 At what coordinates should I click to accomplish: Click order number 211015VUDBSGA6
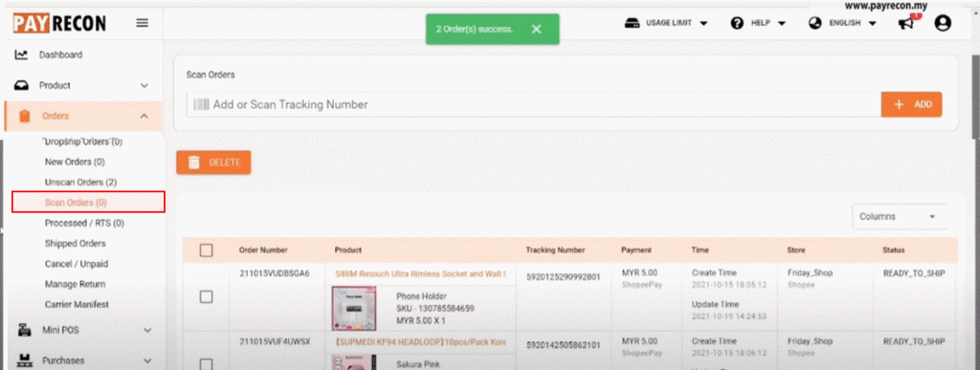pyautogui.click(x=275, y=273)
